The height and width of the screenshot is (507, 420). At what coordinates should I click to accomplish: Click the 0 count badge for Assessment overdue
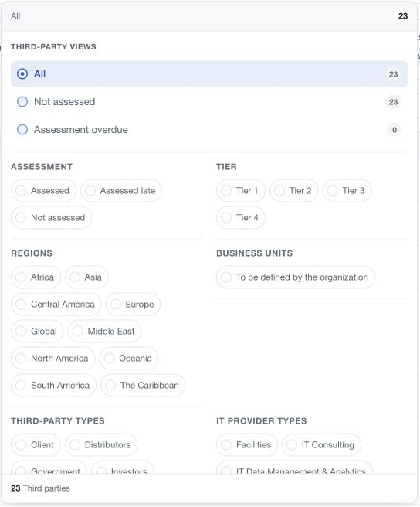395,130
